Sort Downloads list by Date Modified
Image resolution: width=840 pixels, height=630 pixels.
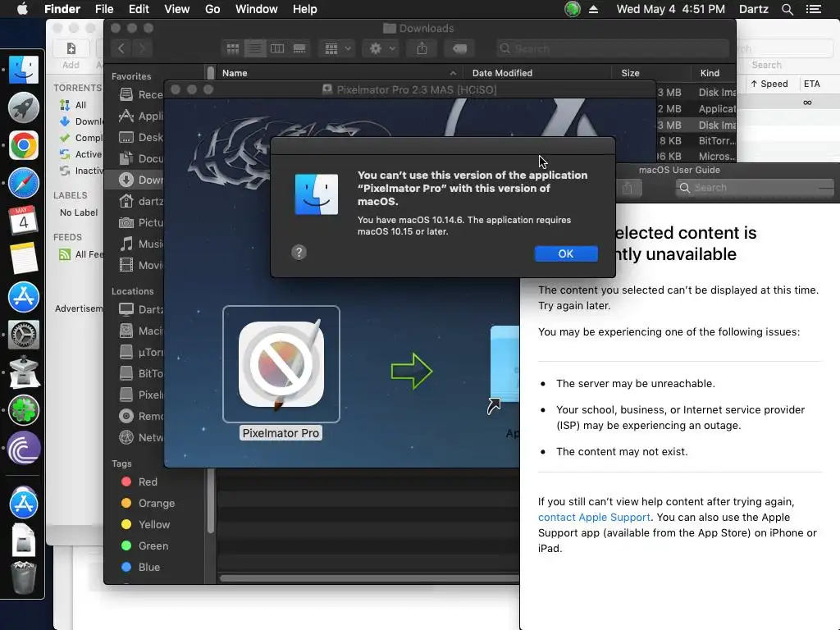[538, 73]
